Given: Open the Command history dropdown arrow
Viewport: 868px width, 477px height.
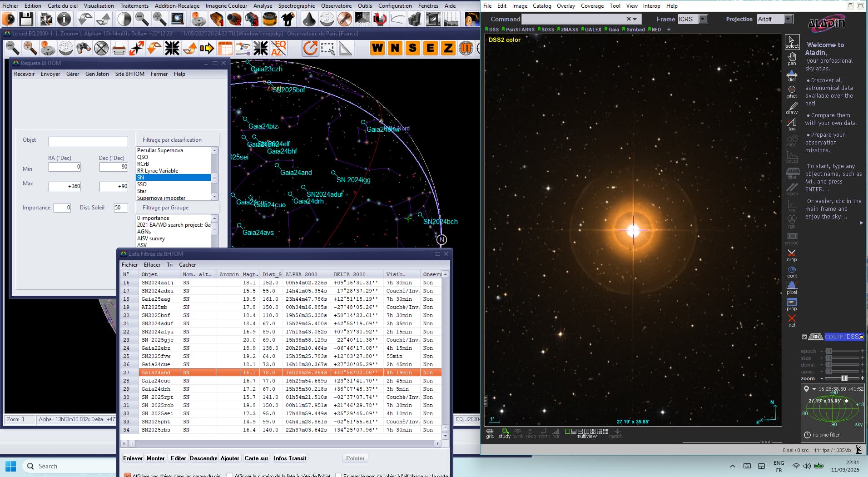Looking at the screenshot, I should point(635,19).
